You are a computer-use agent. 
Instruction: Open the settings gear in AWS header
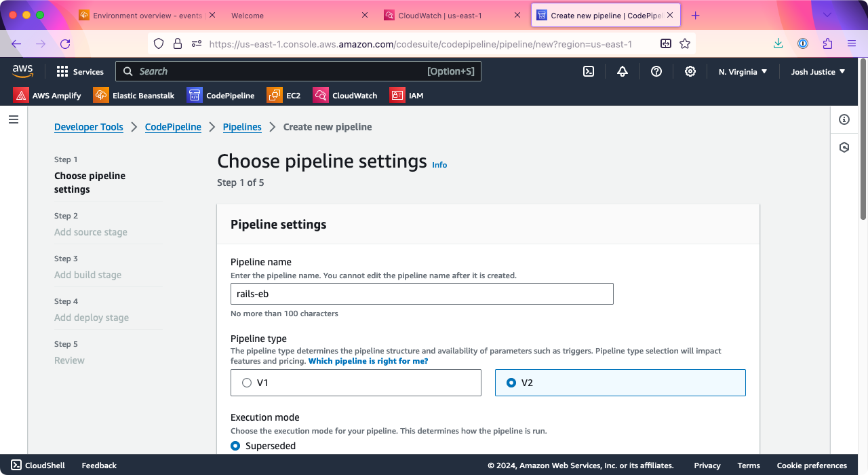(x=690, y=71)
